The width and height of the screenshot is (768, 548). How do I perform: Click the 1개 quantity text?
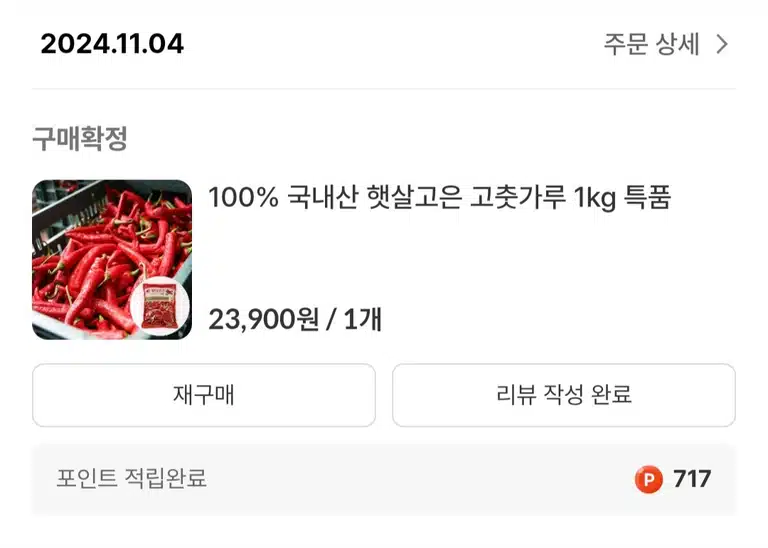tap(363, 320)
